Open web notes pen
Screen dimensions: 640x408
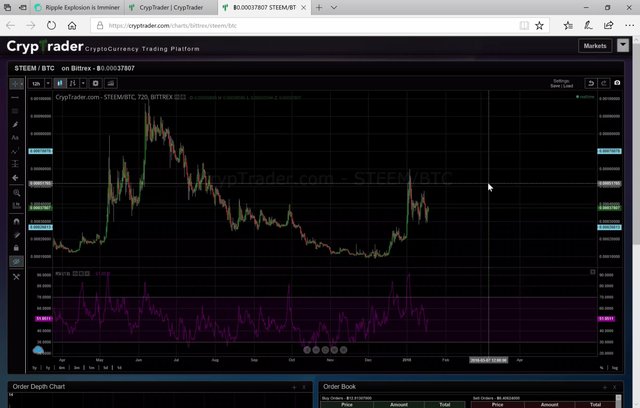tap(588, 26)
